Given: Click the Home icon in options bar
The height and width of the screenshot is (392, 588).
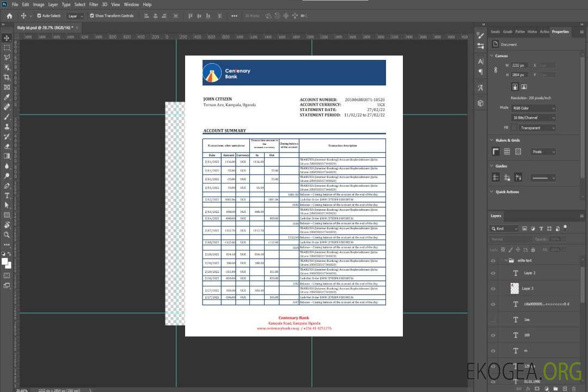Looking at the screenshot, I should (x=9, y=16).
